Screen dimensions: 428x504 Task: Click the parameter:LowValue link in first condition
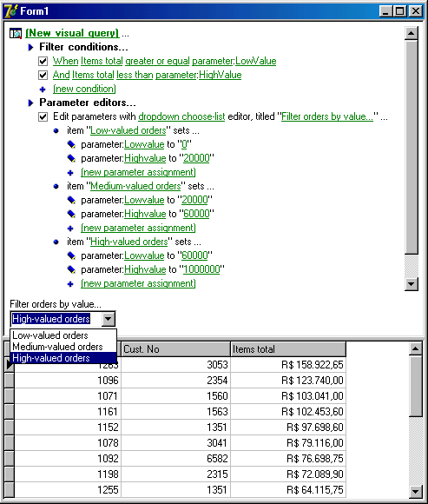point(234,61)
